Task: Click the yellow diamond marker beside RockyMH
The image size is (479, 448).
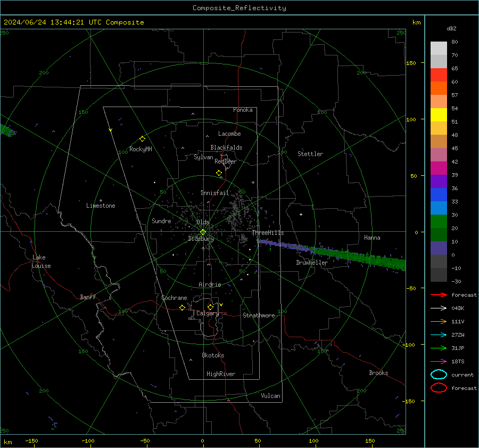Action: tap(142, 139)
